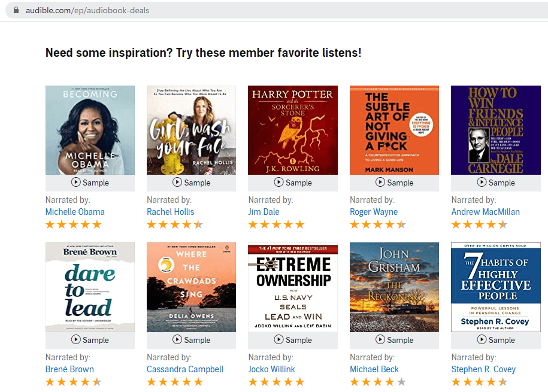Play Where the Crawdads Sing sample
The image size is (548, 392).
pos(191,340)
